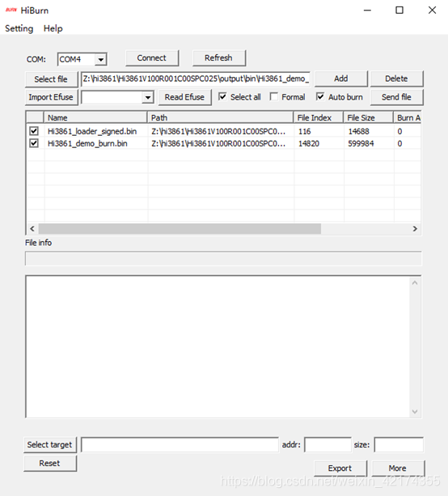Click the Name column header
Viewport: 448px width, 496px height.
95,117
